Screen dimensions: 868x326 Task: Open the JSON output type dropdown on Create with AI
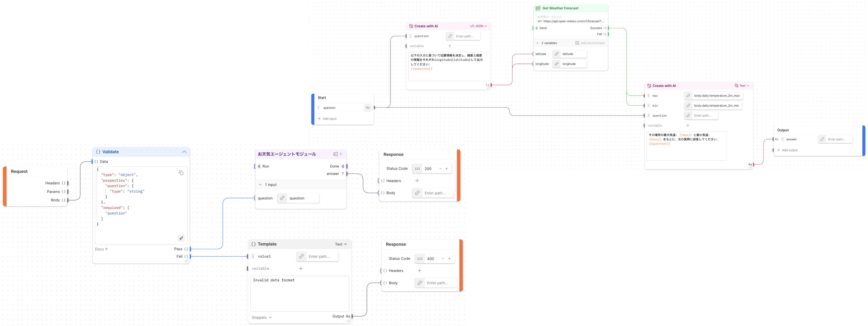click(x=478, y=26)
